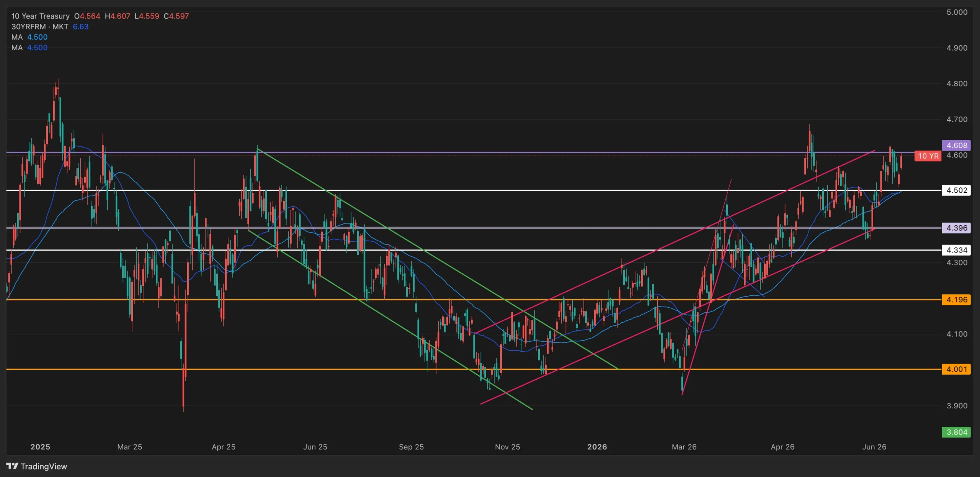
Task: Click the first MA 4.500 indicator legend
Action: 29,37
